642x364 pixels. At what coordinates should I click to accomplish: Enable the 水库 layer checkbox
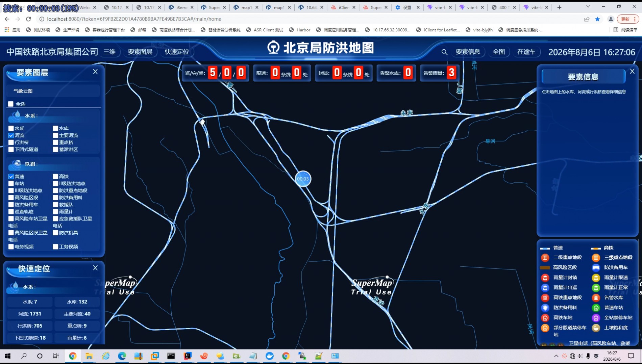(x=55, y=128)
